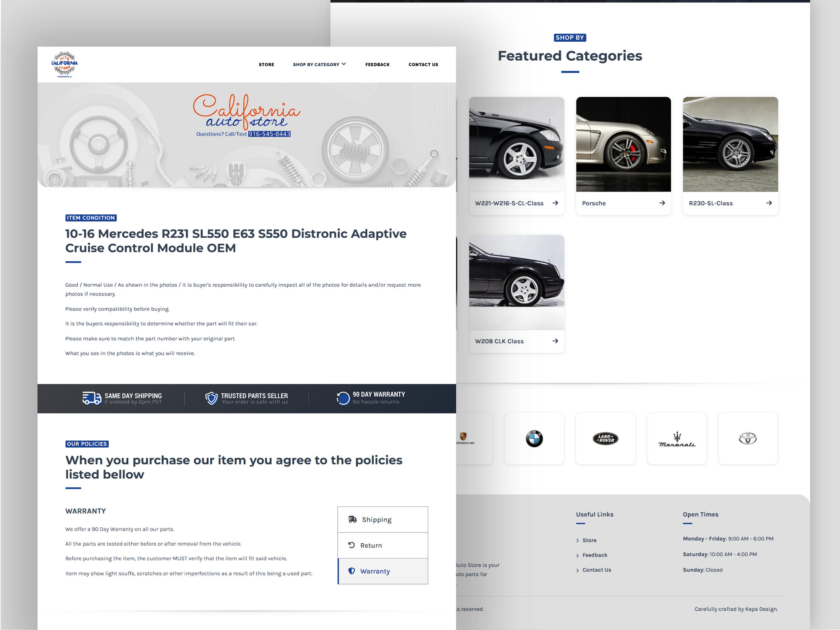Click the W208 CLK Class category label
The width and height of the screenshot is (840, 630).
(x=499, y=341)
